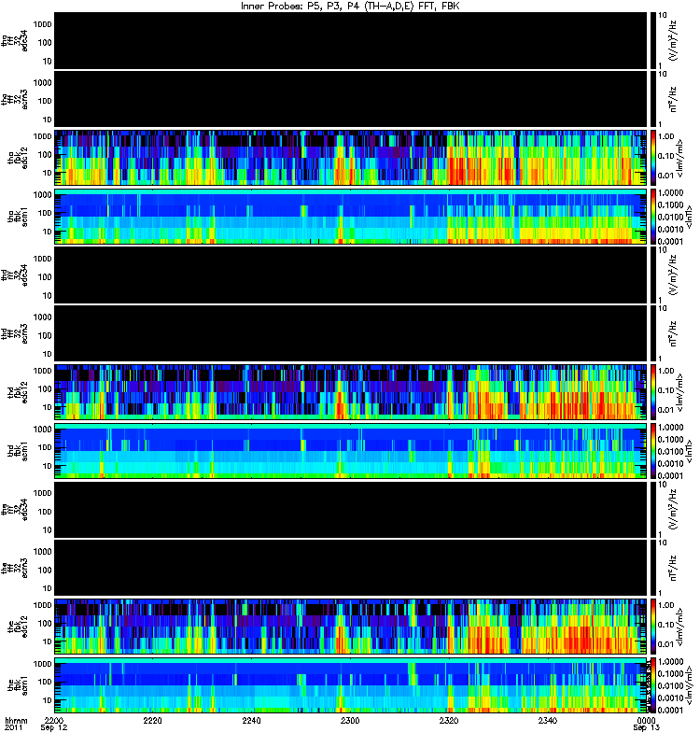This screenshot has width=700, height=747.
Task: Click the tha fbk edc12 spectrogram panel
Action: pyautogui.click(x=351, y=158)
